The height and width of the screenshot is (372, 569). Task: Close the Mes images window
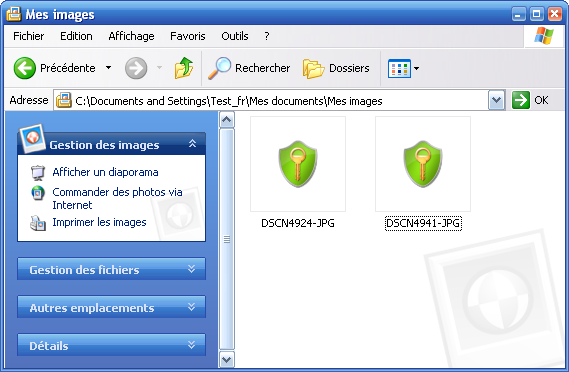click(x=554, y=15)
